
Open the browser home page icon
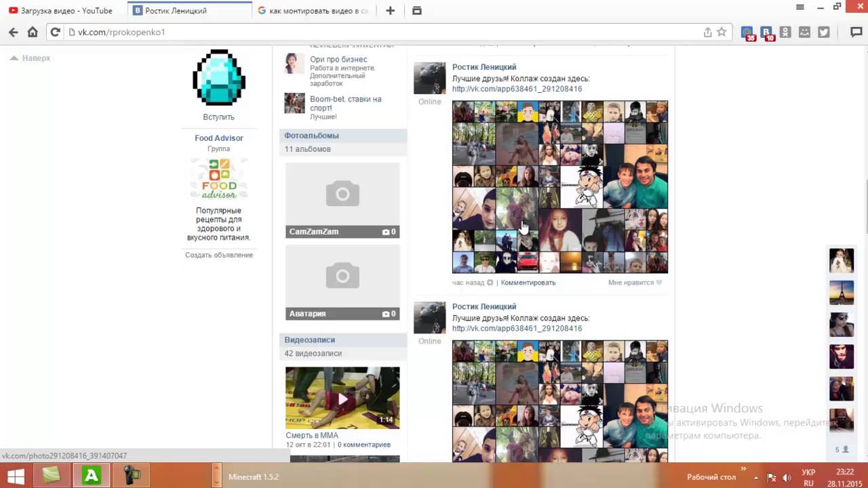click(33, 32)
